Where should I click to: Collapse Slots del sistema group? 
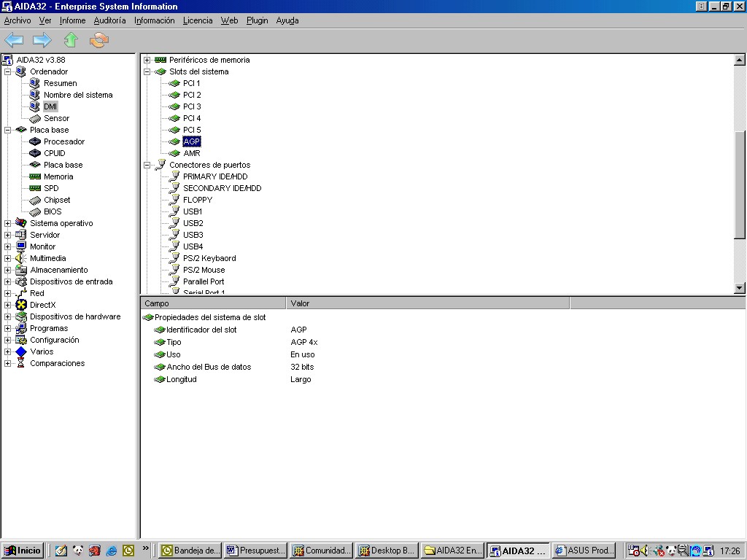point(147,71)
